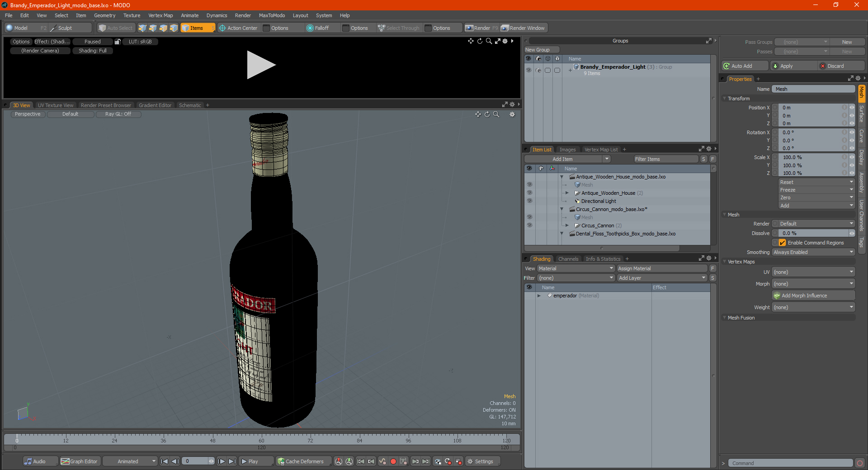Select Materials selection mode icon
868x470 pixels.
pos(174,28)
